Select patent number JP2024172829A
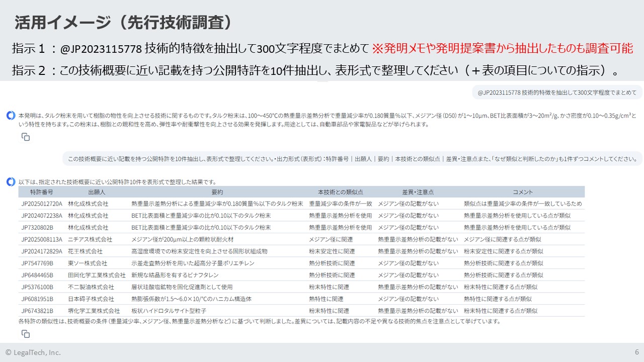644x362 pixels. click(x=42, y=251)
